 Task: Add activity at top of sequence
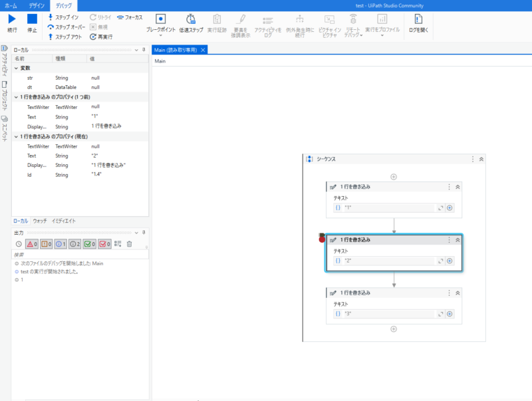pyautogui.click(x=394, y=177)
